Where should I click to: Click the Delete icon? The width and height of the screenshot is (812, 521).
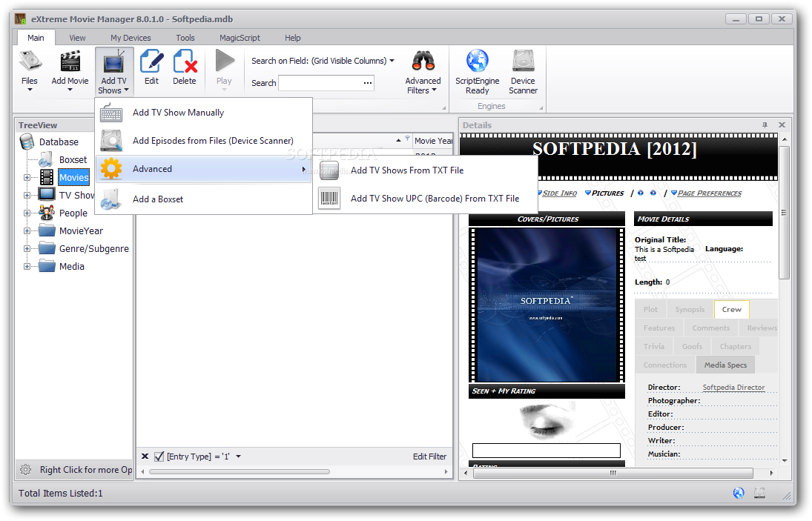[x=185, y=62]
